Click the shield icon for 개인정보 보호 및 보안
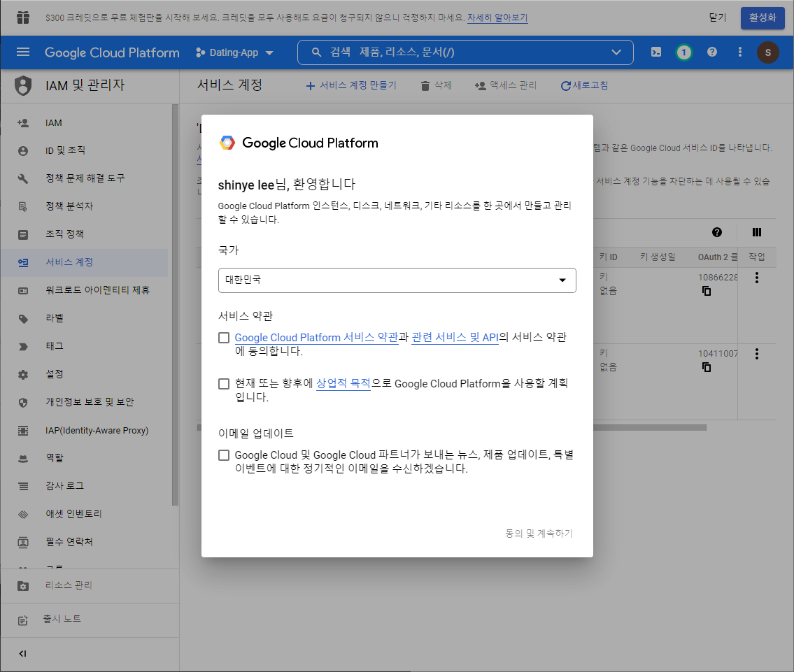Screen dimensions: 794x672 (x=23, y=402)
